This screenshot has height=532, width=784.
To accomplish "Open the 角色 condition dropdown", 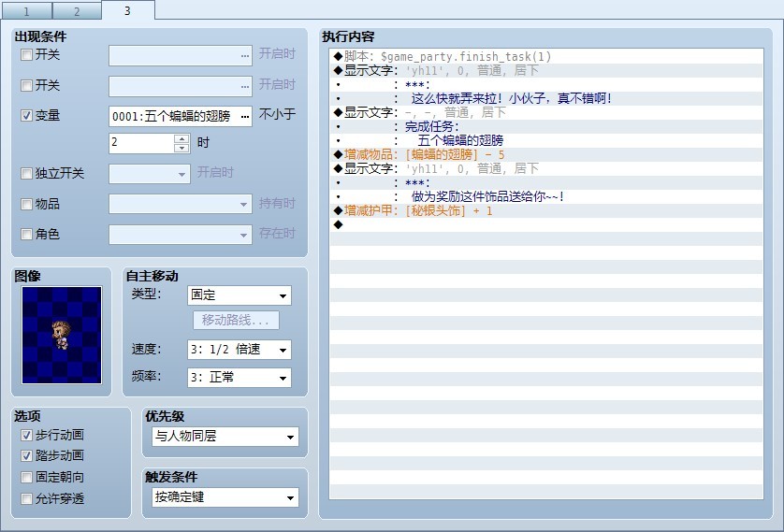I will [x=180, y=235].
